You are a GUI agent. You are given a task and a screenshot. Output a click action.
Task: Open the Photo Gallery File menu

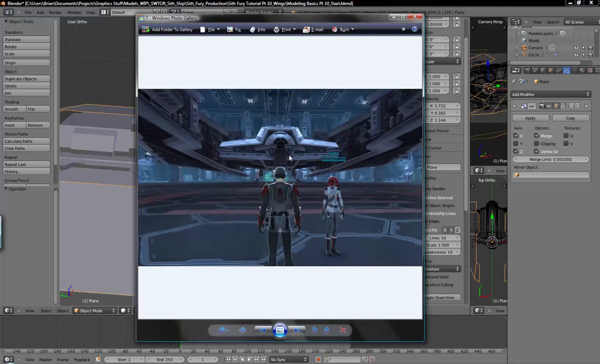coord(211,29)
